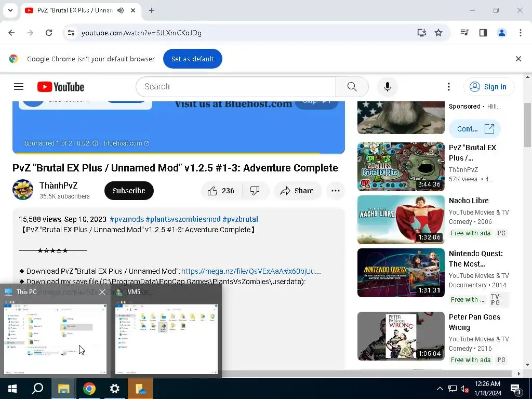Click Sign in button

(489, 87)
